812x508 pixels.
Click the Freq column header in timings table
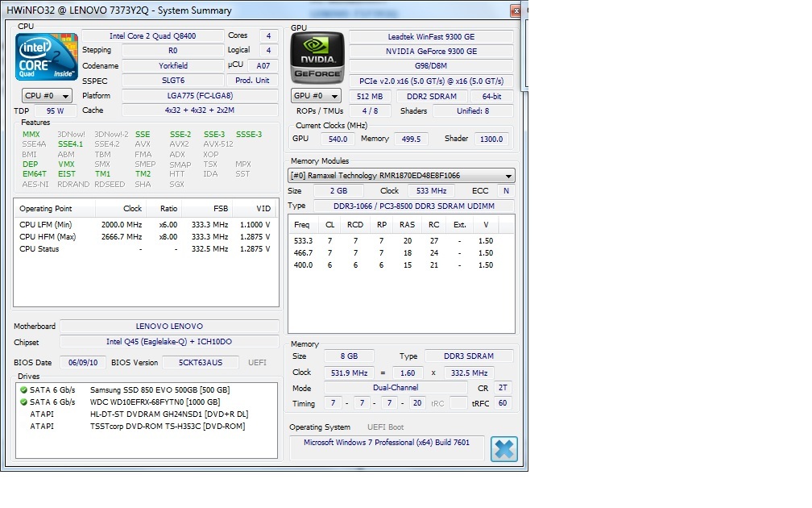[302, 224]
